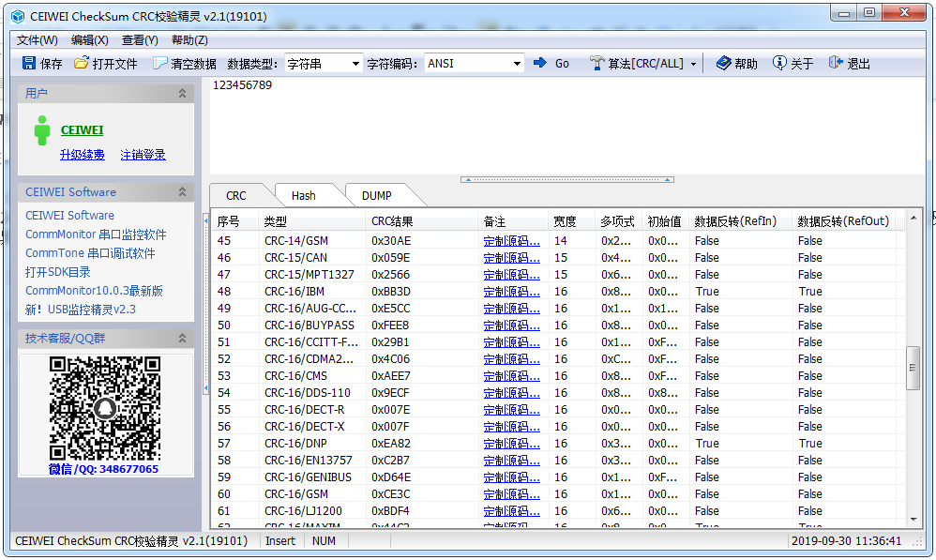Click 打开SDK目录 link

tap(57, 272)
